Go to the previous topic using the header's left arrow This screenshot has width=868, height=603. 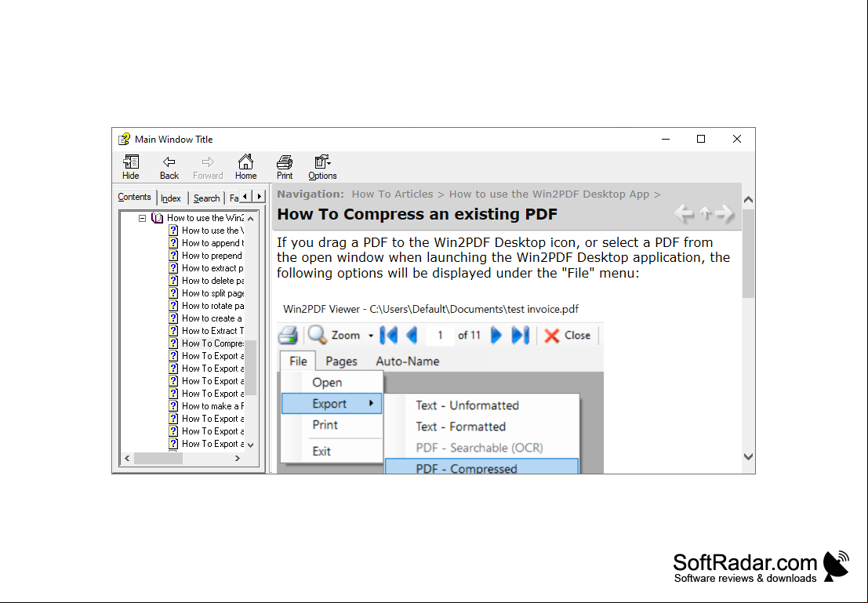[x=685, y=213]
